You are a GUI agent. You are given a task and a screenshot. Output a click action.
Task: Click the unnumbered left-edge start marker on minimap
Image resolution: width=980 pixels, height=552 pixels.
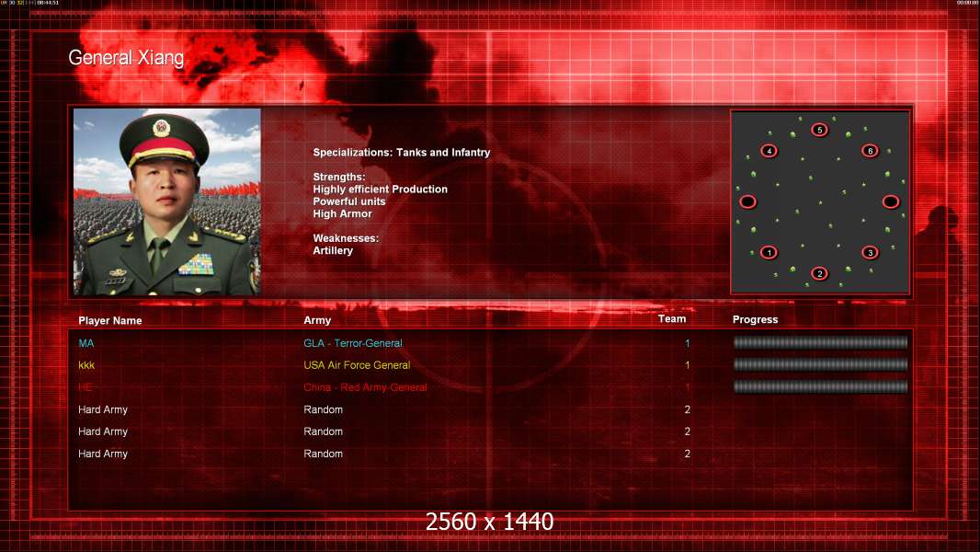[x=747, y=201]
